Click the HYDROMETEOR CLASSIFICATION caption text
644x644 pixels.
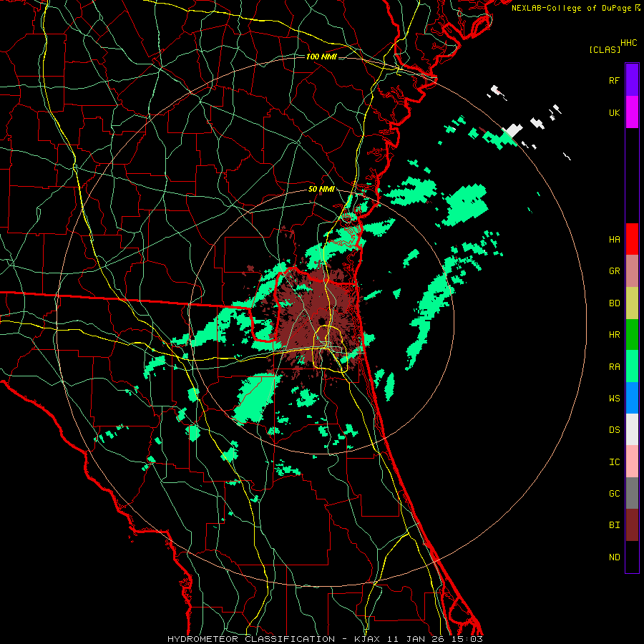251,639
